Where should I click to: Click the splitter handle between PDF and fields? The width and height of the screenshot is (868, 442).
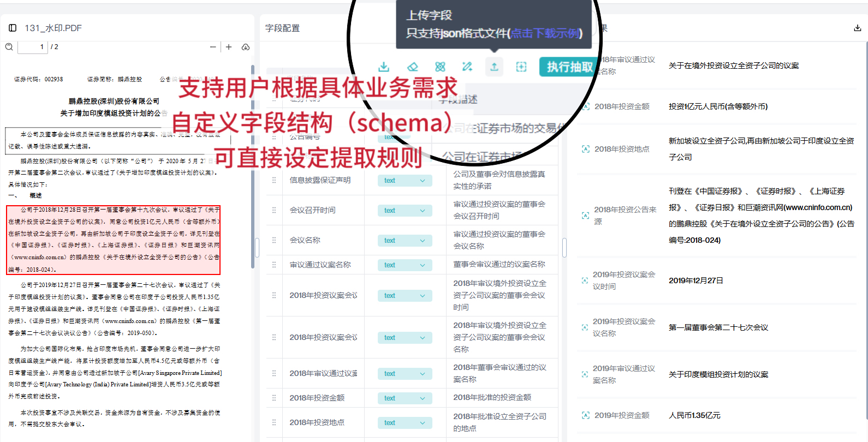click(x=257, y=248)
